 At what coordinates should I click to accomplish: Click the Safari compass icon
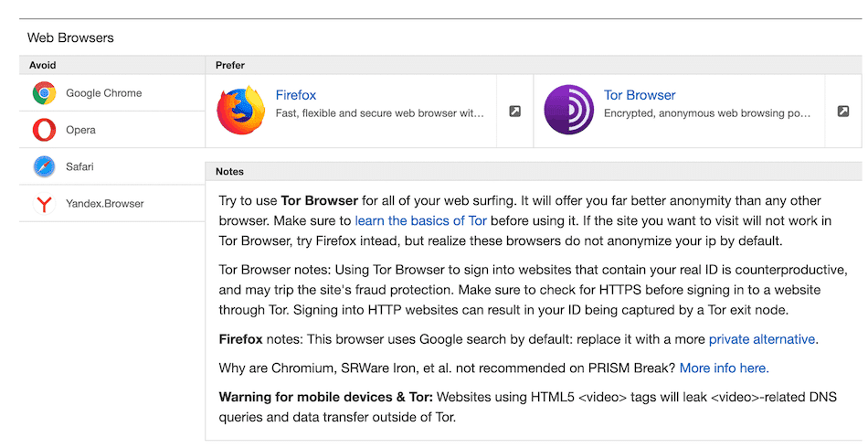coord(44,167)
